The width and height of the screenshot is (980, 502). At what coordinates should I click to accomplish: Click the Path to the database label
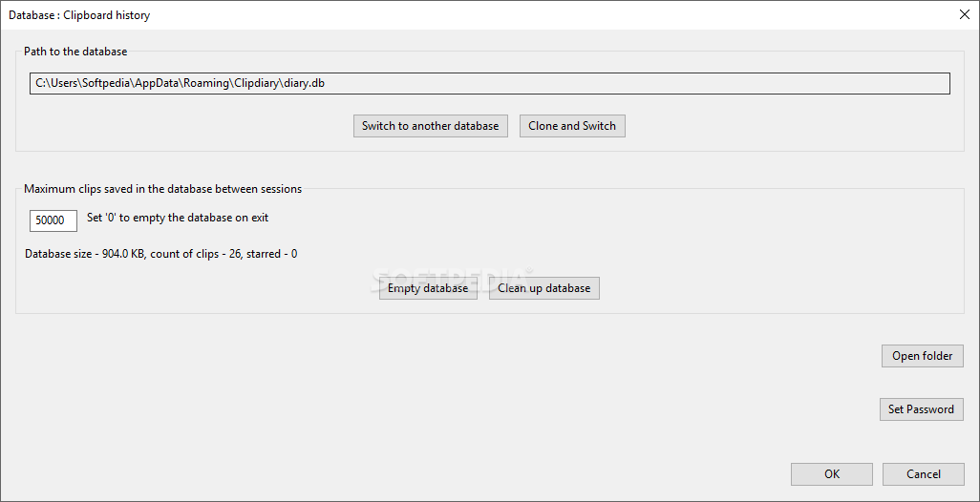tap(75, 52)
